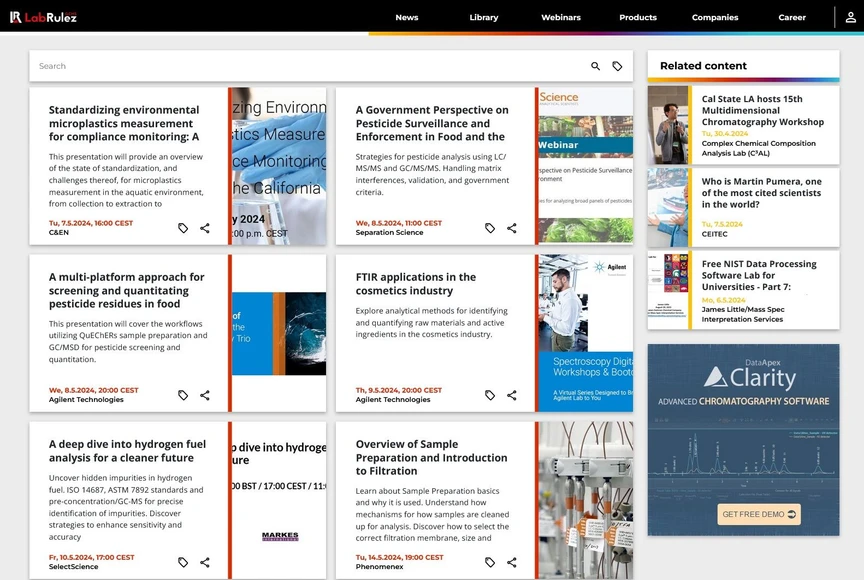Share the multi-platform pesticide residues card

tap(205, 395)
